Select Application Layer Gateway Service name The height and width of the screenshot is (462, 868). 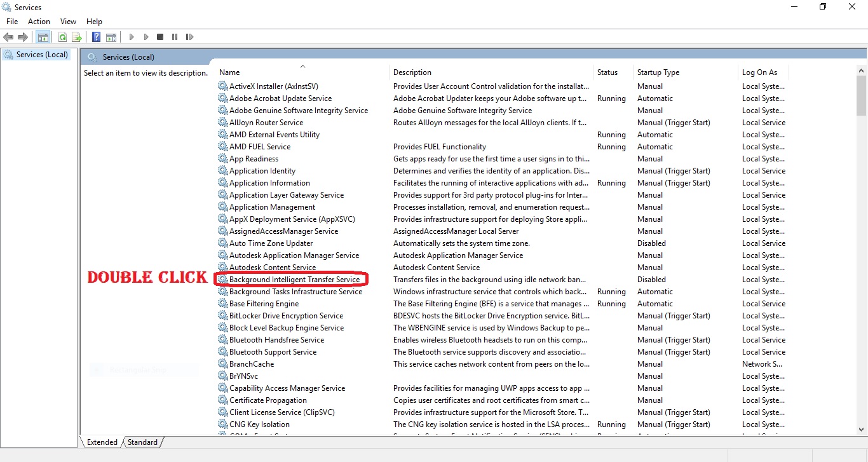[287, 194]
